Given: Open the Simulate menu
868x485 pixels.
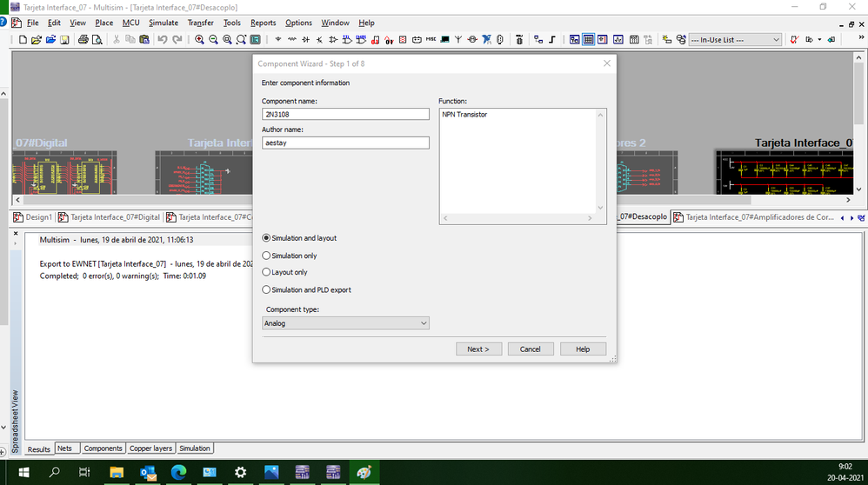Looking at the screenshot, I should 164,23.
